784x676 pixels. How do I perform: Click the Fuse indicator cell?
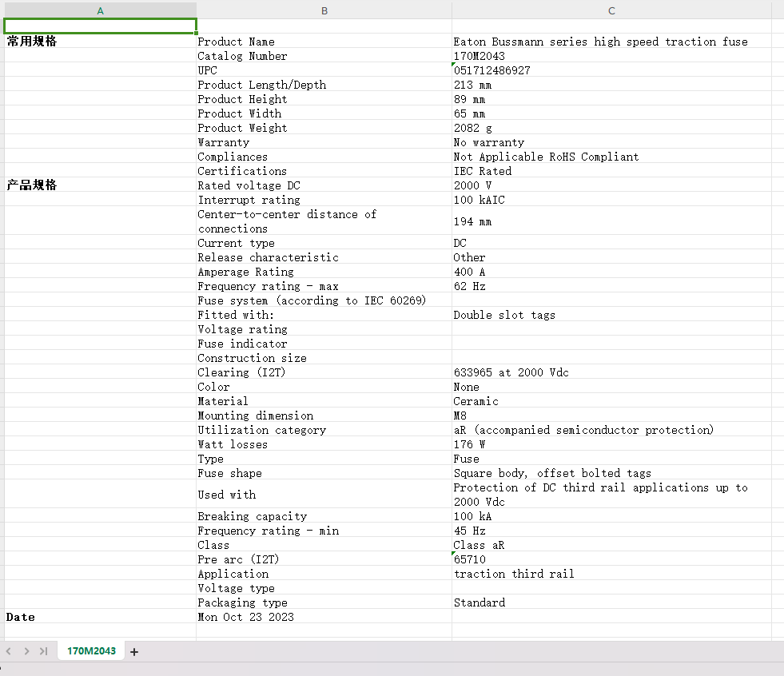click(324, 344)
